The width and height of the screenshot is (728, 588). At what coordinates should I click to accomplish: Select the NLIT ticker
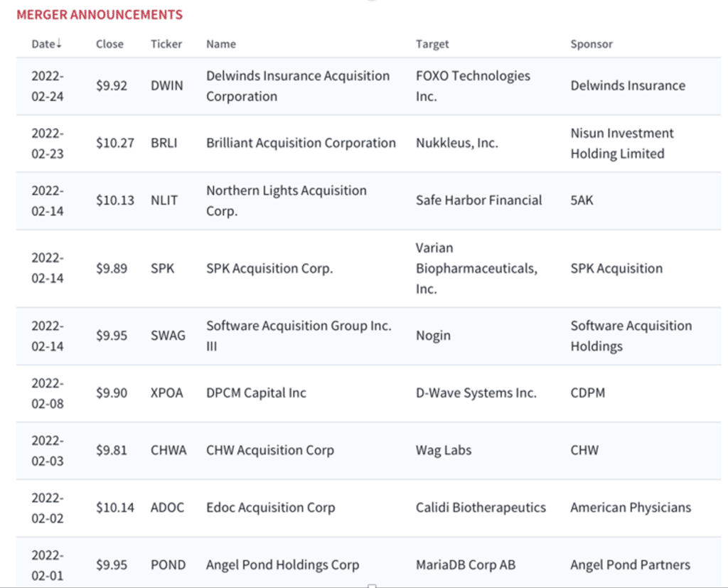click(164, 201)
